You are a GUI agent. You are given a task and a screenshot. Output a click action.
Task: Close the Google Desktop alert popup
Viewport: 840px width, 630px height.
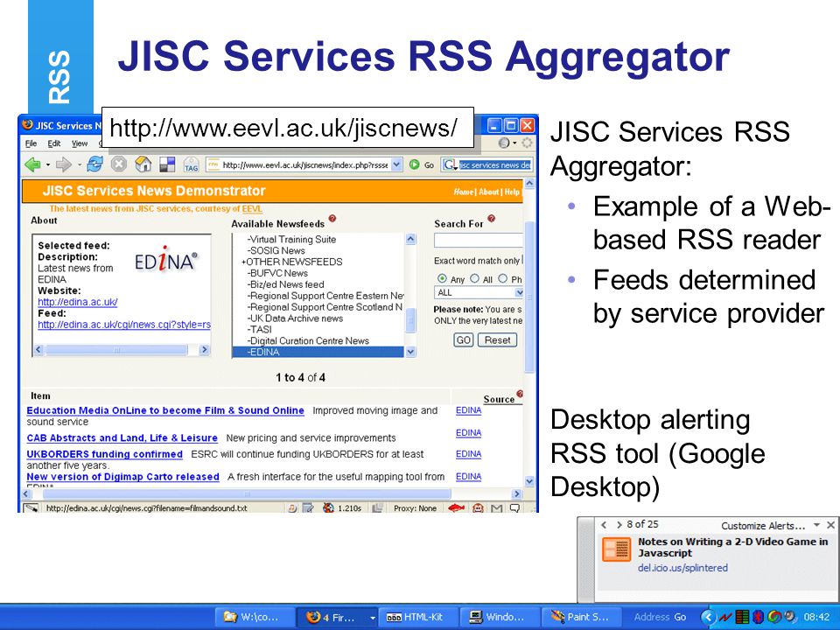pos(830,525)
